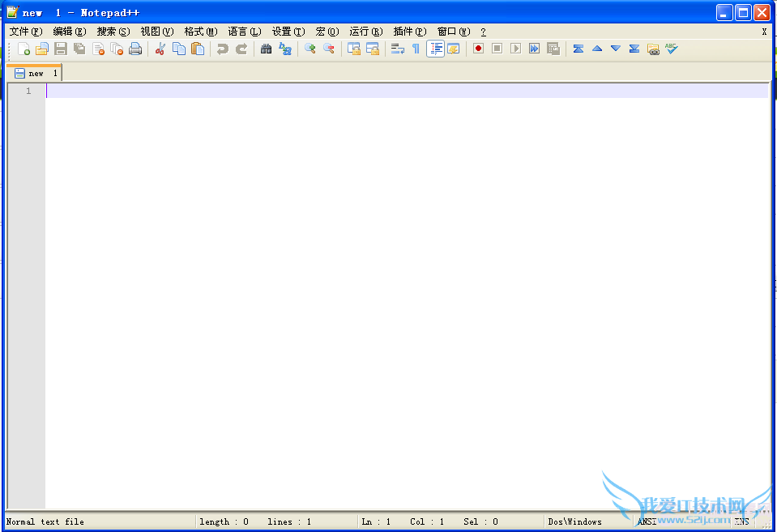Copy text to the clipboard
The image size is (777, 532).
tap(178, 49)
